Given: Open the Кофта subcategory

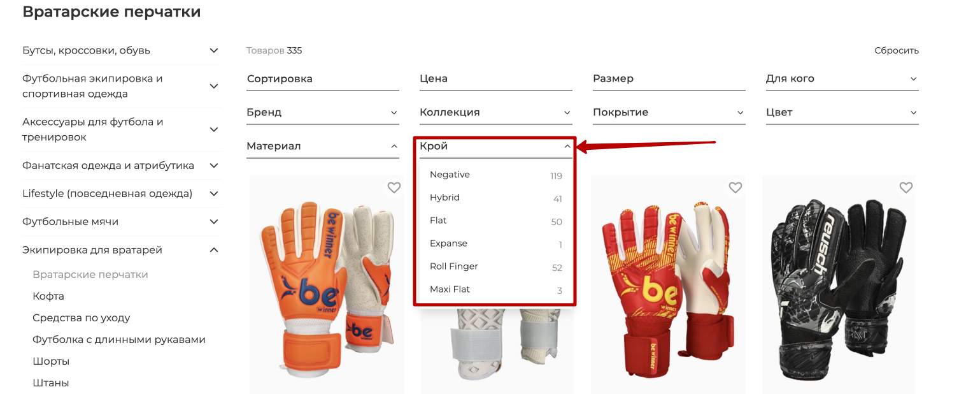Looking at the screenshot, I should tap(48, 296).
